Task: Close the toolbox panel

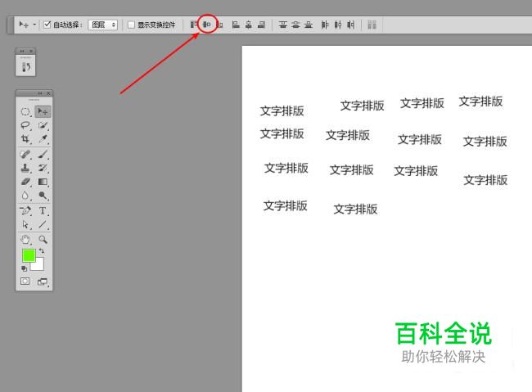Action: point(48,93)
